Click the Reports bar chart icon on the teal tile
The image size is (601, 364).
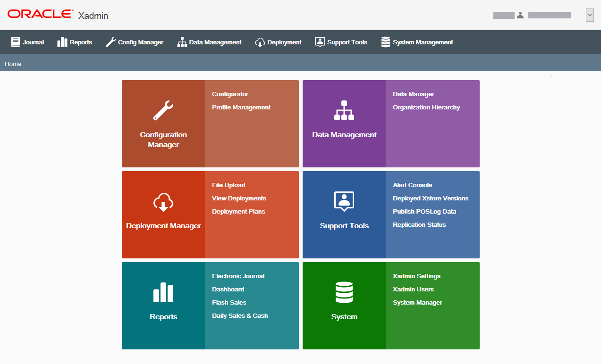[x=163, y=293]
